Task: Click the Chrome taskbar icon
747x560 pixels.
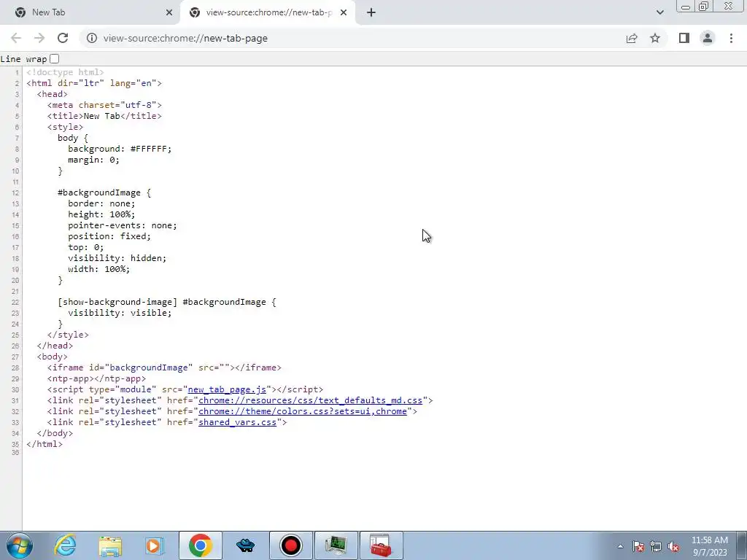Action: (x=201, y=545)
